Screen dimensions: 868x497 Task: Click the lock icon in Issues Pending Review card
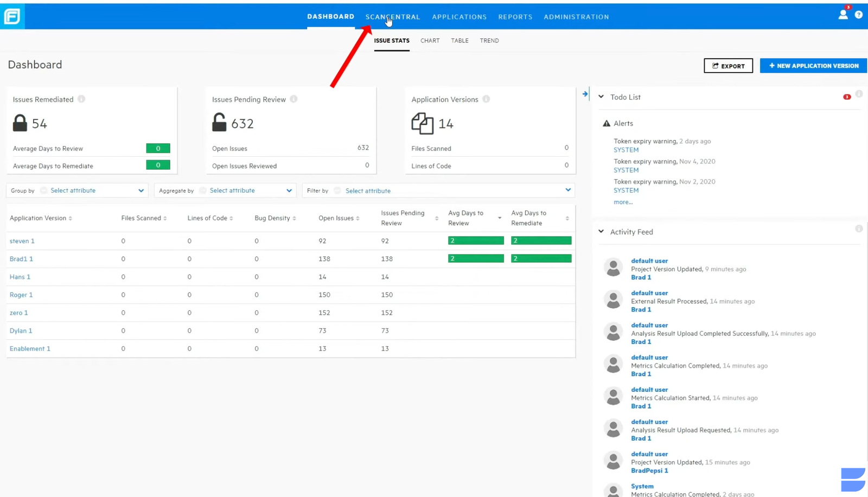(x=219, y=123)
